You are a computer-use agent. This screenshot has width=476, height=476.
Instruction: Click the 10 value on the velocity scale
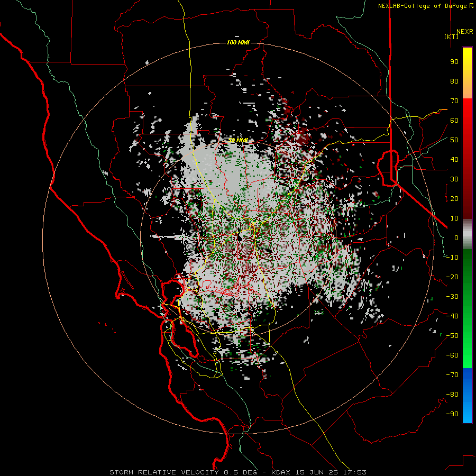point(454,218)
